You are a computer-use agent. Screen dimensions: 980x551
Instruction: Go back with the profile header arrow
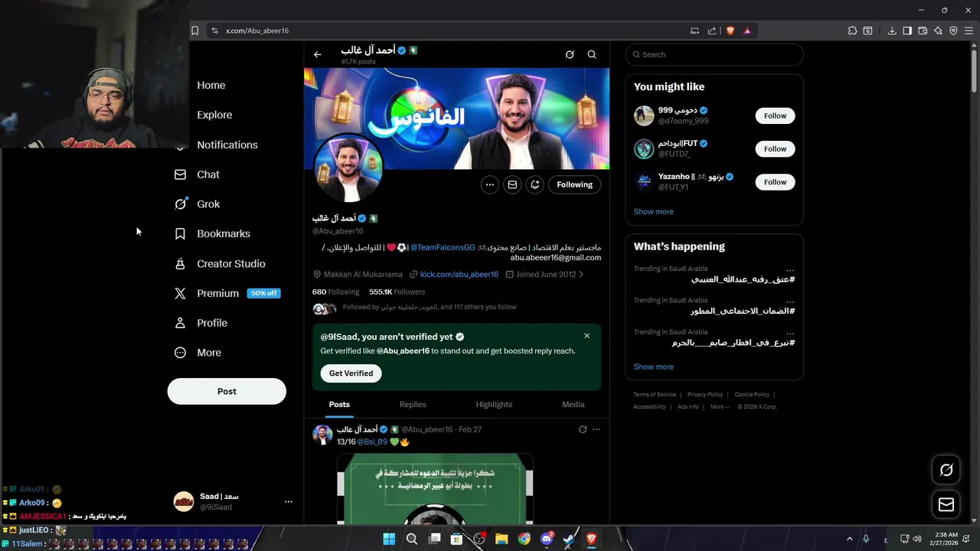[318, 54]
